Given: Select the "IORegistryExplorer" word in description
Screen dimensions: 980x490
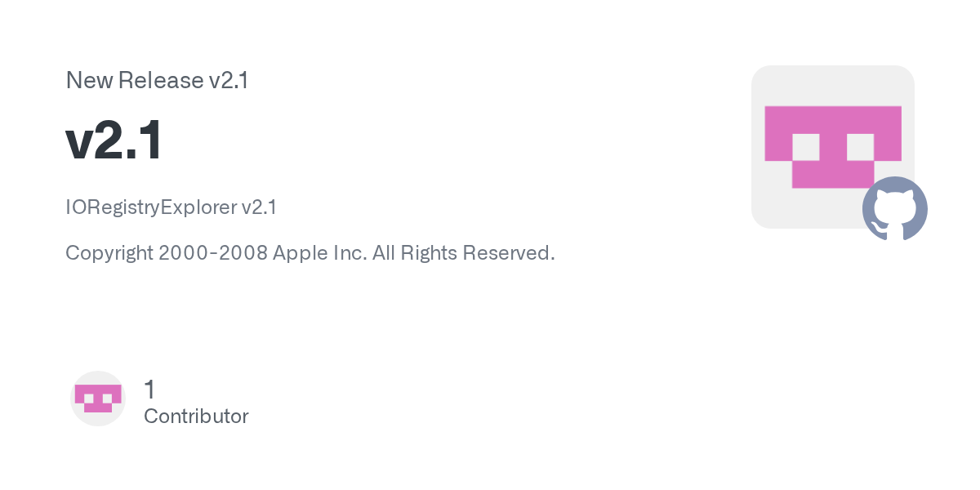Looking at the screenshot, I should coord(150,207).
